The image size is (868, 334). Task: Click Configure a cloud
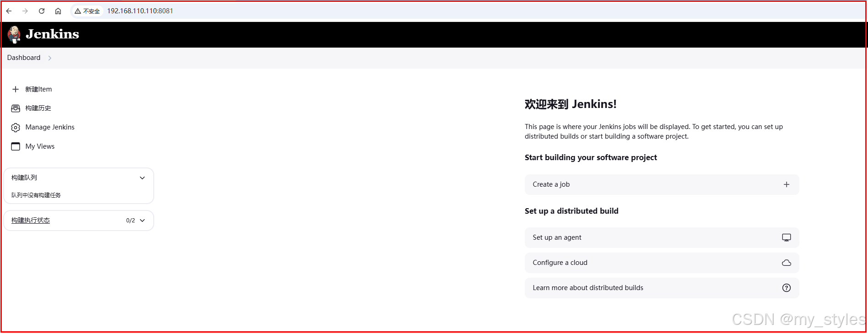click(x=662, y=263)
